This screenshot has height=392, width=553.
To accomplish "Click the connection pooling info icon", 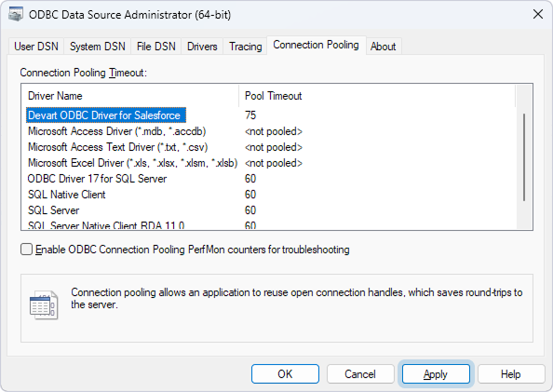I will coord(44,304).
